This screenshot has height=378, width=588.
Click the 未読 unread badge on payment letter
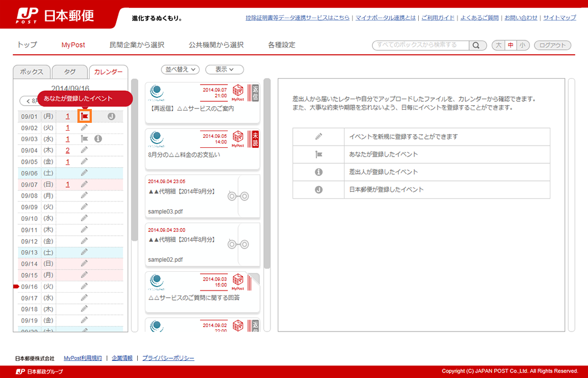coord(256,139)
